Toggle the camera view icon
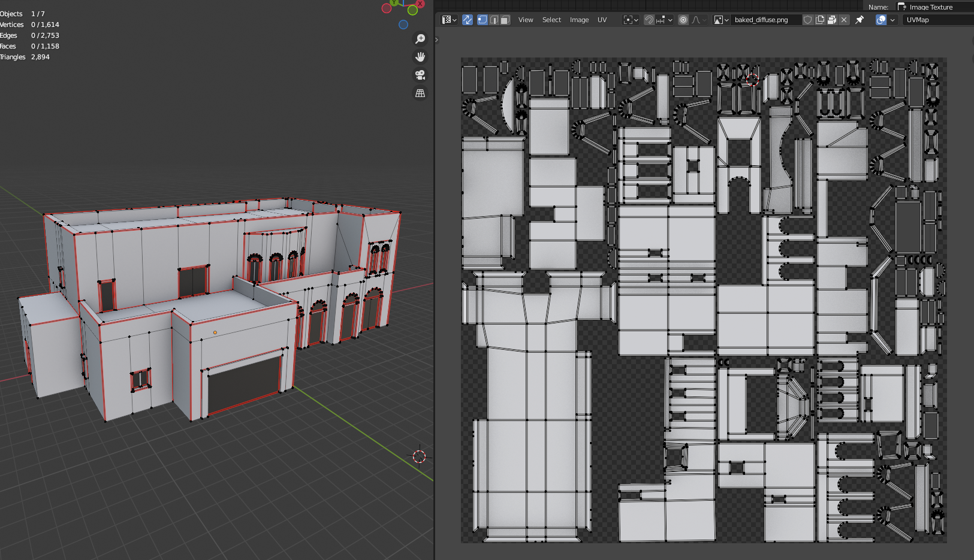Screen dimensions: 974x560 click(x=420, y=75)
